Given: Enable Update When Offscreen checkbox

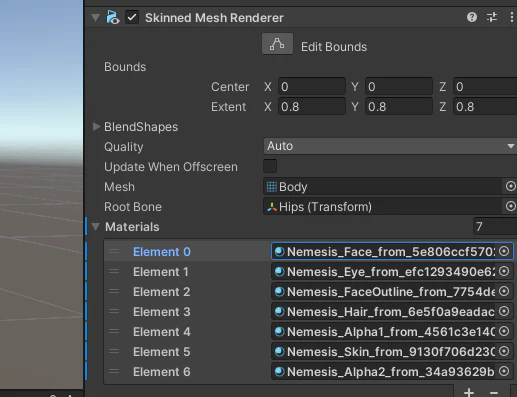Looking at the screenshot, I should (270, 166).
